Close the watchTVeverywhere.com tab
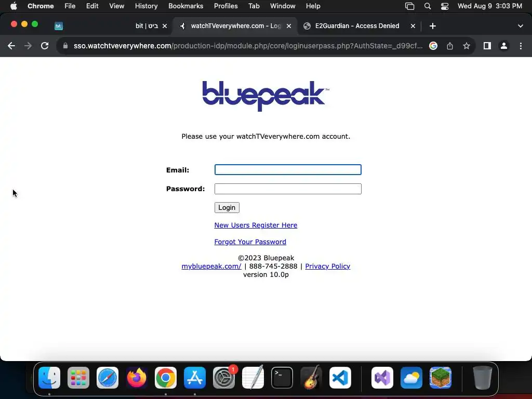Viewport: 532px width, 399px height. click(289, 26)
